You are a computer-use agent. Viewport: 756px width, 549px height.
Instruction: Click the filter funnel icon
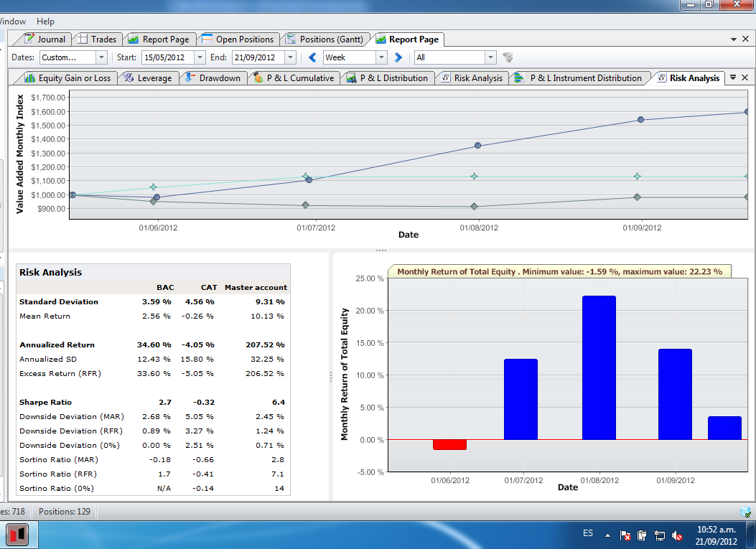point(507,57)
